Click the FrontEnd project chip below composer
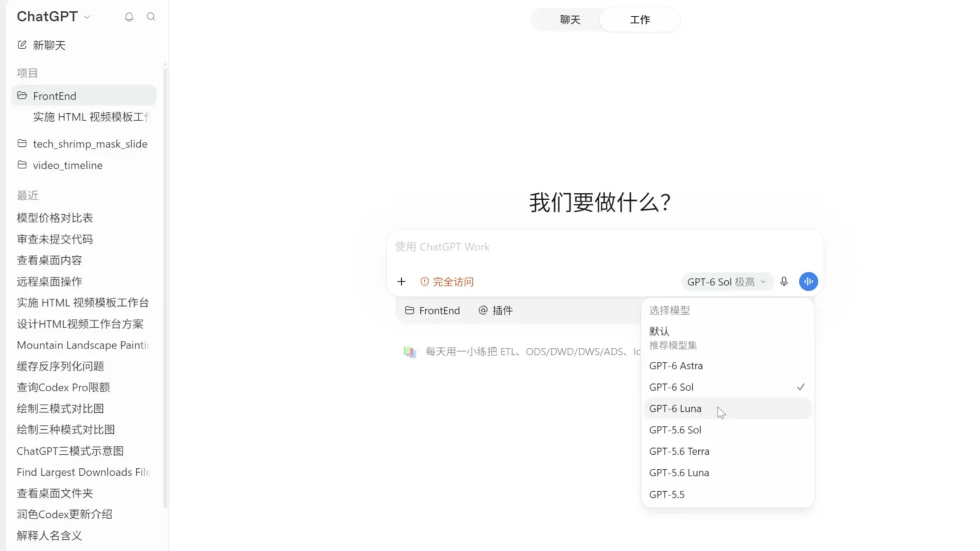This screenshot has width=980, height=551. click(432, 310)
